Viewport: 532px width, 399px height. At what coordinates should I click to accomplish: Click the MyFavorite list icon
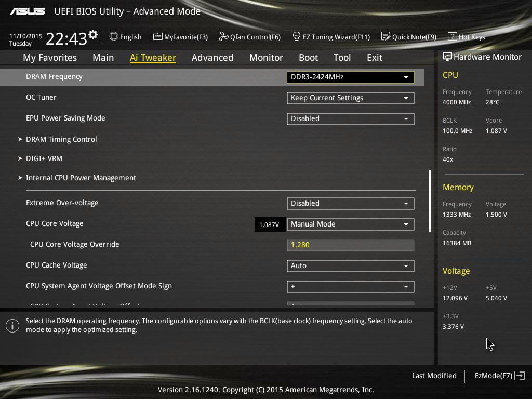158,36
